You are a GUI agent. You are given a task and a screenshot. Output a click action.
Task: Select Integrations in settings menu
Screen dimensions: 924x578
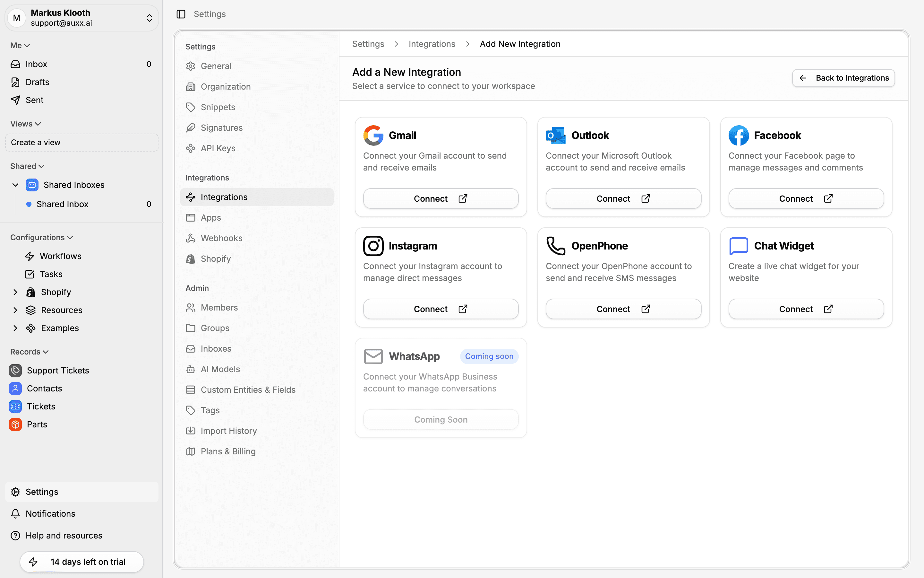257,197
